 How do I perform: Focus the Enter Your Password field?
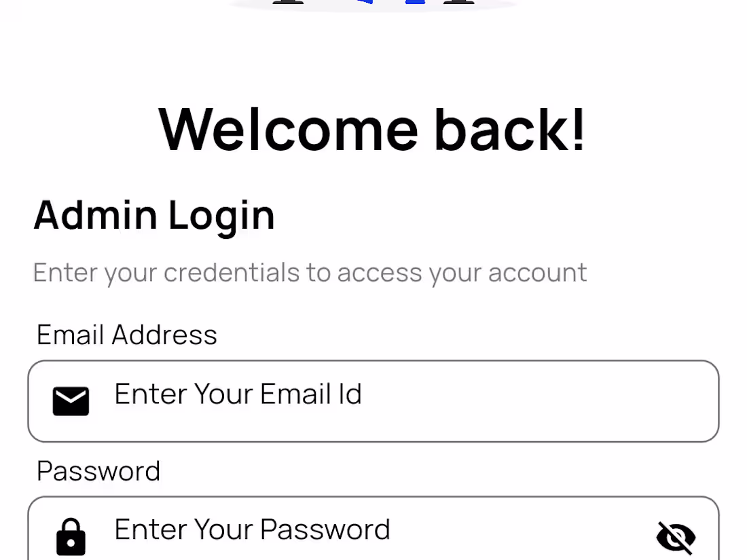click(x=373, y=529)
